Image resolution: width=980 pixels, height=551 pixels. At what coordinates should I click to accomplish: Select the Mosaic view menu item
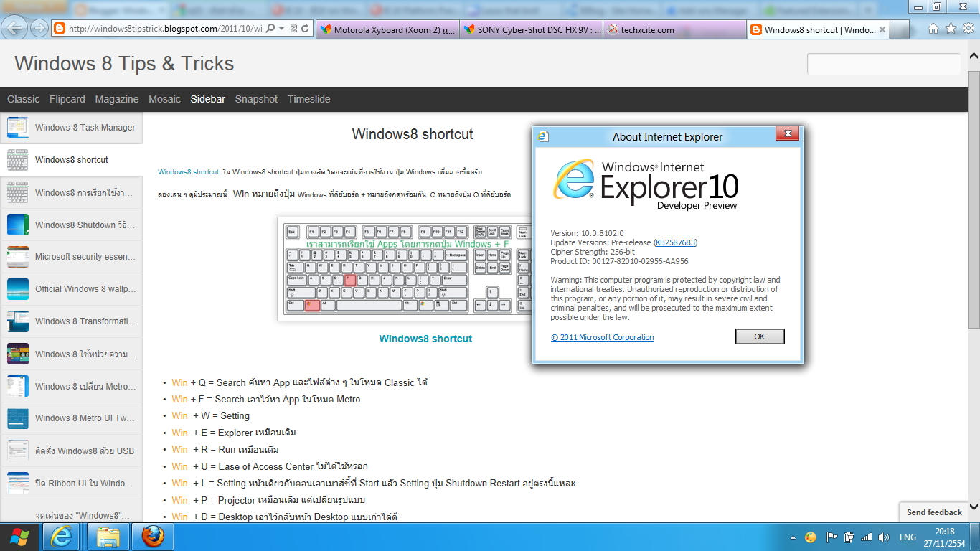164,99
